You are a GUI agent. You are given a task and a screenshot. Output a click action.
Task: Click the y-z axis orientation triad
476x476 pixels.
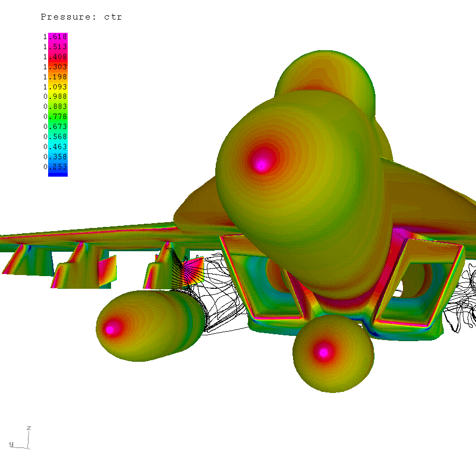[20, 438]
